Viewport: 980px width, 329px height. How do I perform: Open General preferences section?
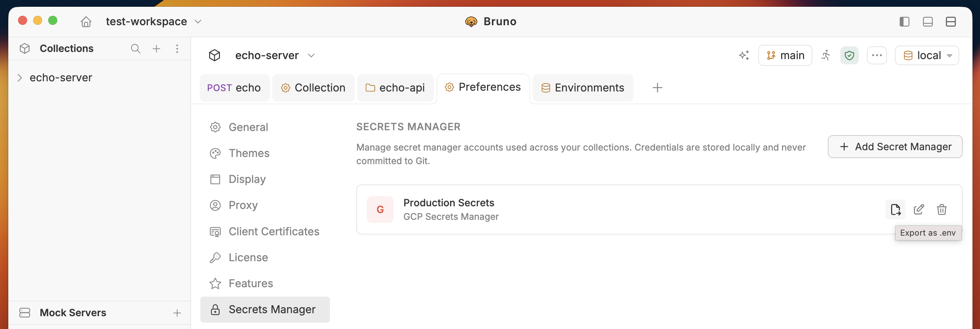pos(265,127)
